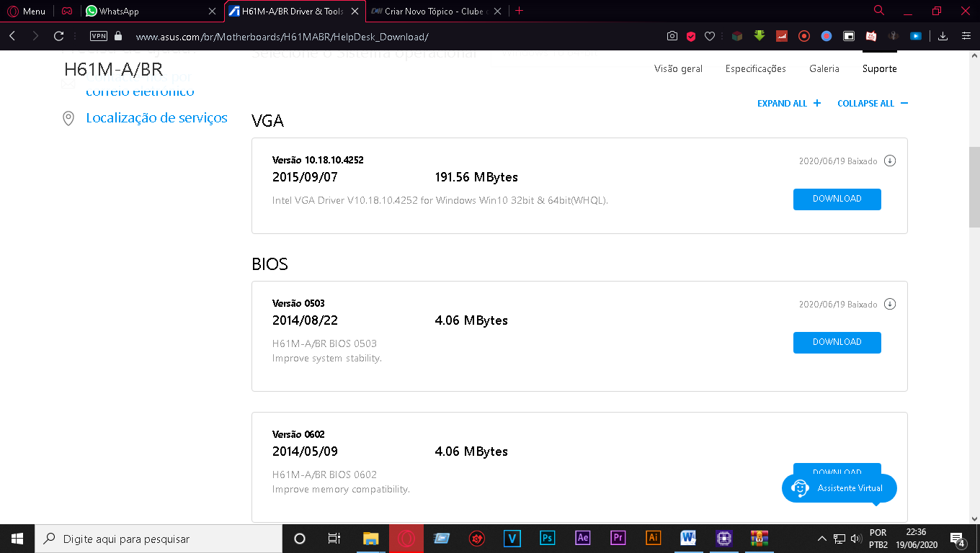Open Task View on taskbar
The image size is (980, 553).
click(x=334, y=539)
